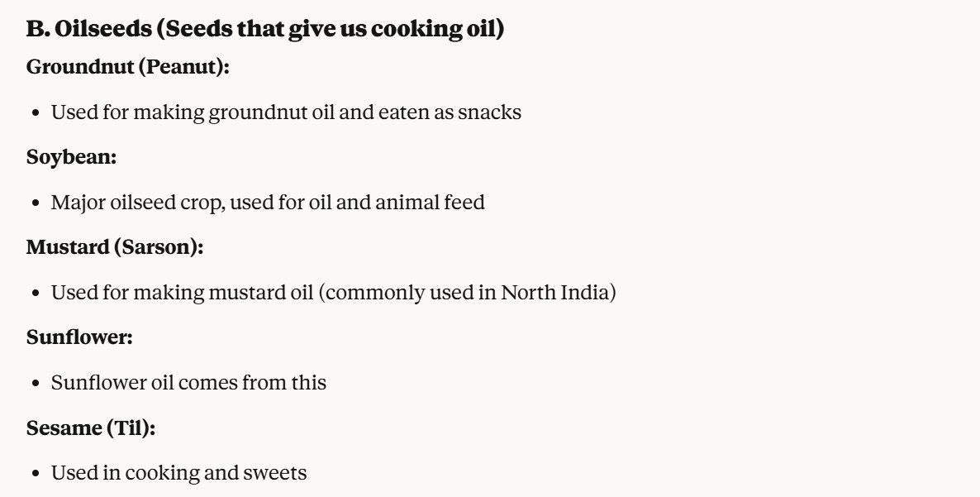Click the groundnut oil and snacks line
This screenshot has width=980, height=497.
coord(286,112)
